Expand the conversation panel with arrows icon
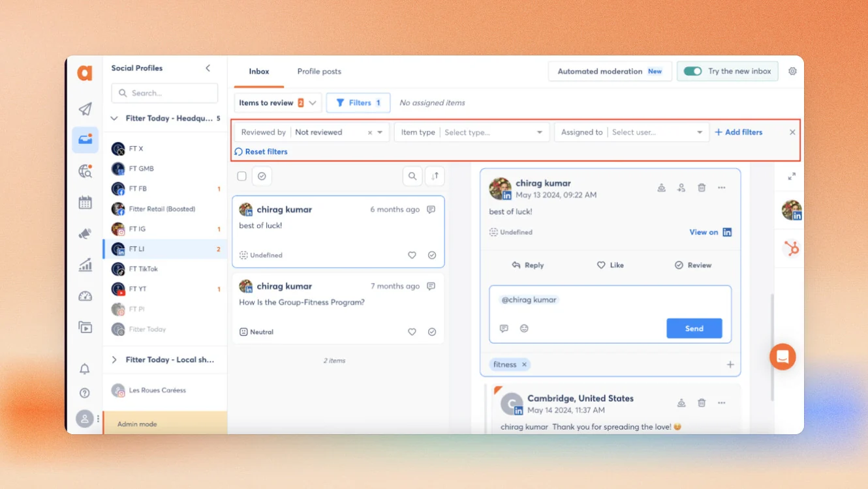 pos(792,176)
